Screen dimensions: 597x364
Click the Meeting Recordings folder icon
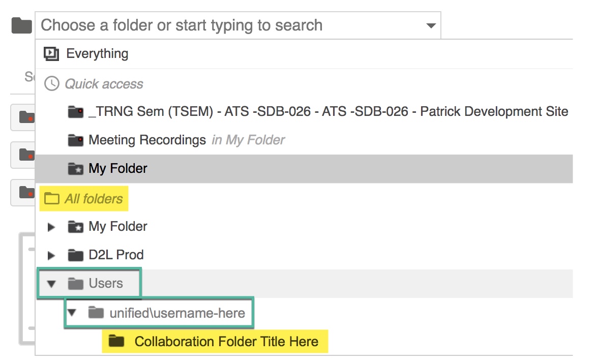(75, 140)
